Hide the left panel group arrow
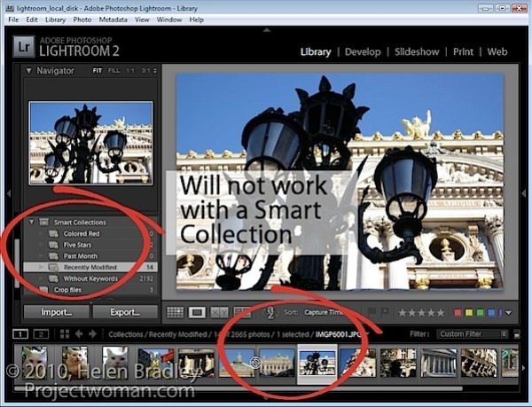The image size is (532, 407). [9, 194]
